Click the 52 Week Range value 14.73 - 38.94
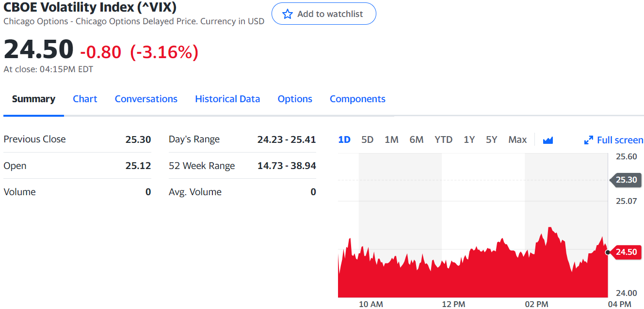 point(287,166)
